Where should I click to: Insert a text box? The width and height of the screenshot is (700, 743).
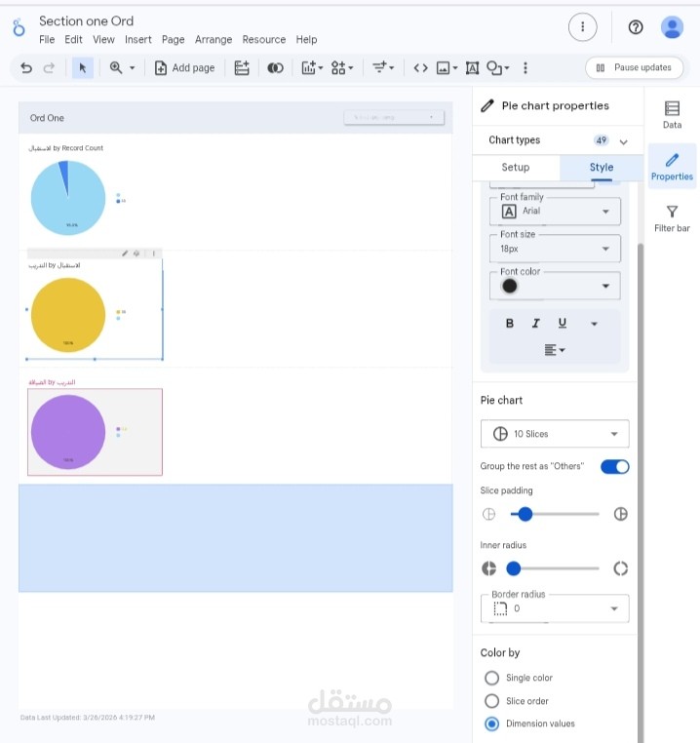(x=472, y=68)
